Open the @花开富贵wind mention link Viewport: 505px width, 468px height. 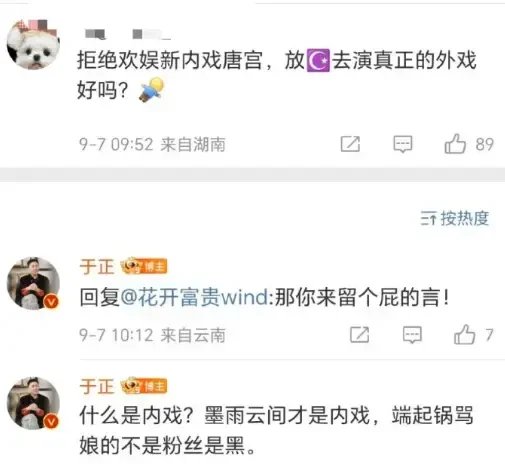coord(194,297)
